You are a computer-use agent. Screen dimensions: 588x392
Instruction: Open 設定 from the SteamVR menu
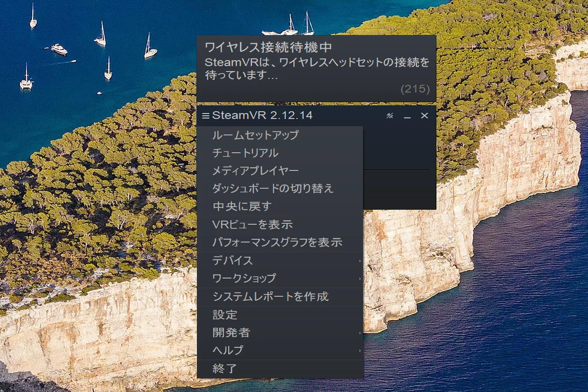280,315
